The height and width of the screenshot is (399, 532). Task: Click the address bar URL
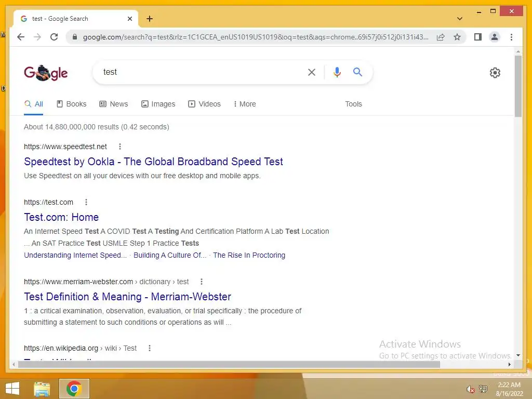(x=256, y=37)
